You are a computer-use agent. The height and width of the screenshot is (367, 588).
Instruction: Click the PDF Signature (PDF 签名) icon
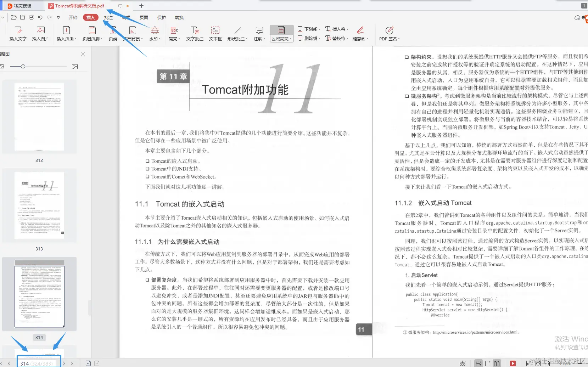point(389,30)
